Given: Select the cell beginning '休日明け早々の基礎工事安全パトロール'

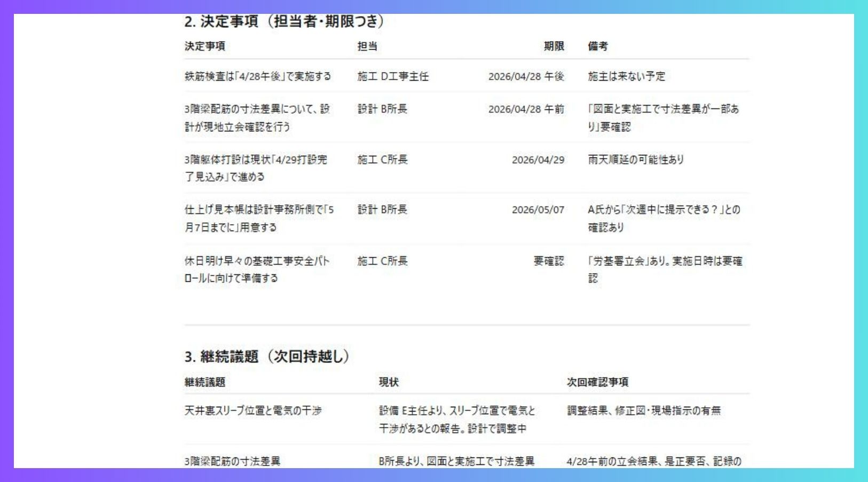Looking at the screenshot, I should point(257,270).
